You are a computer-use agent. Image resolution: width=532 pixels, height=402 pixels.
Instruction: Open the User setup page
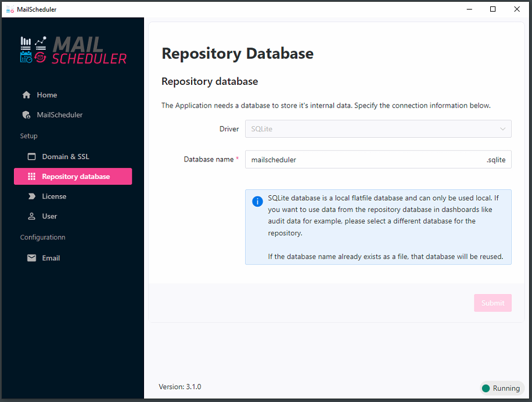[73, 217]
